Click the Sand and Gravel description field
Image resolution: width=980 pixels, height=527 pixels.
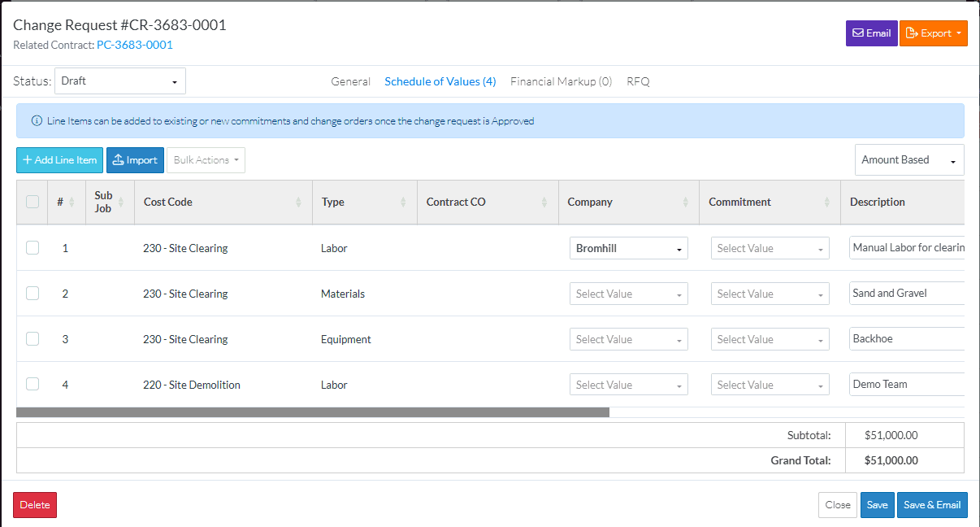[905, 294]
